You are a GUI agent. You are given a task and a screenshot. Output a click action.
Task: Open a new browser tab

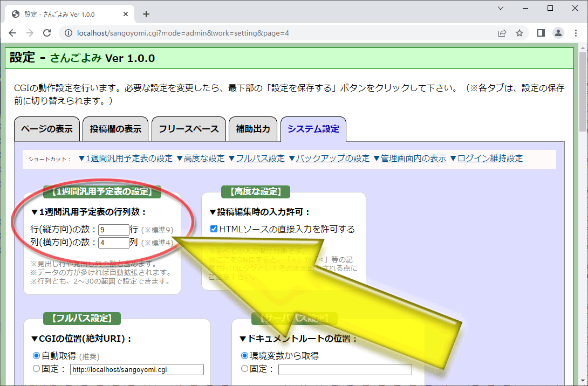pos(146,14)
